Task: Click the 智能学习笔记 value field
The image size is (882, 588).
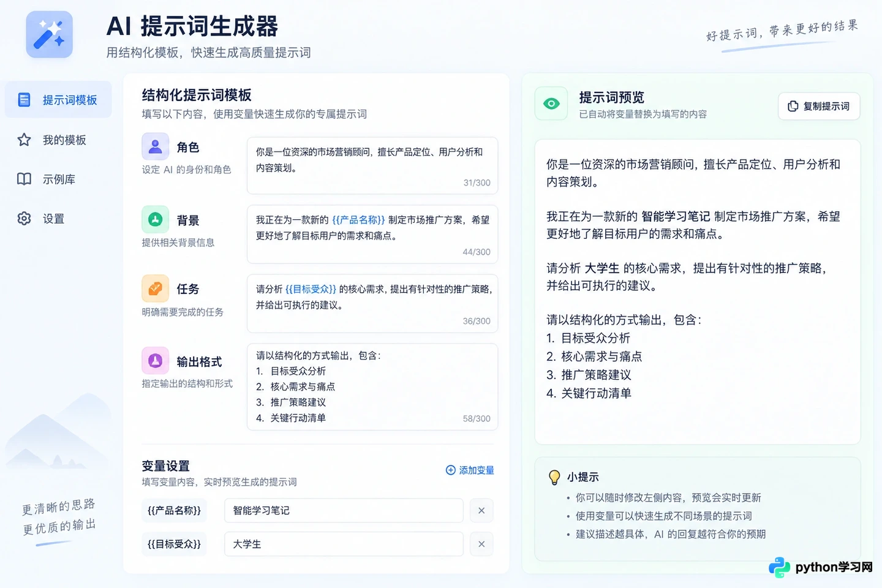Action: (344, 511)
